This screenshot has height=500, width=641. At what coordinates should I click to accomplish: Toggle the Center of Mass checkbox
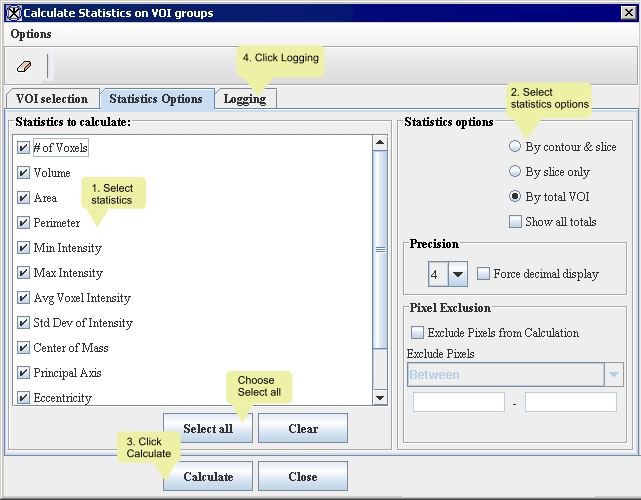pyautogui.click(x=23, y=348)
